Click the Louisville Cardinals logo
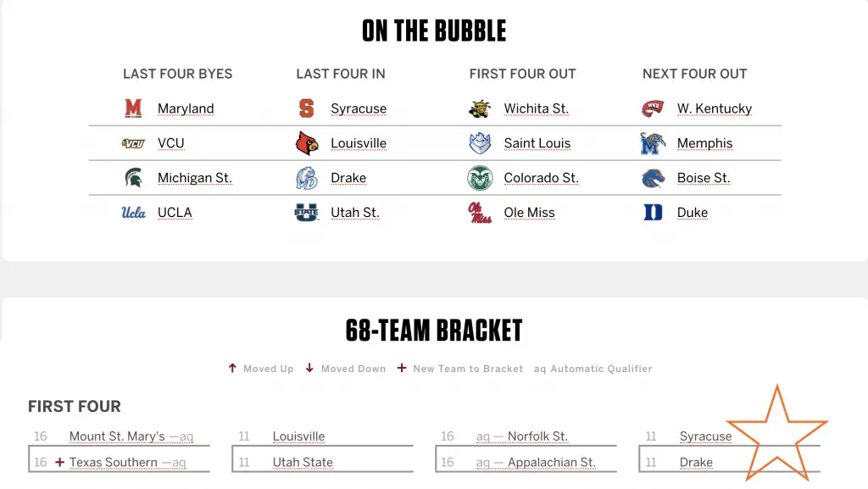Viewport: 868px width, 489px height. 307,143
